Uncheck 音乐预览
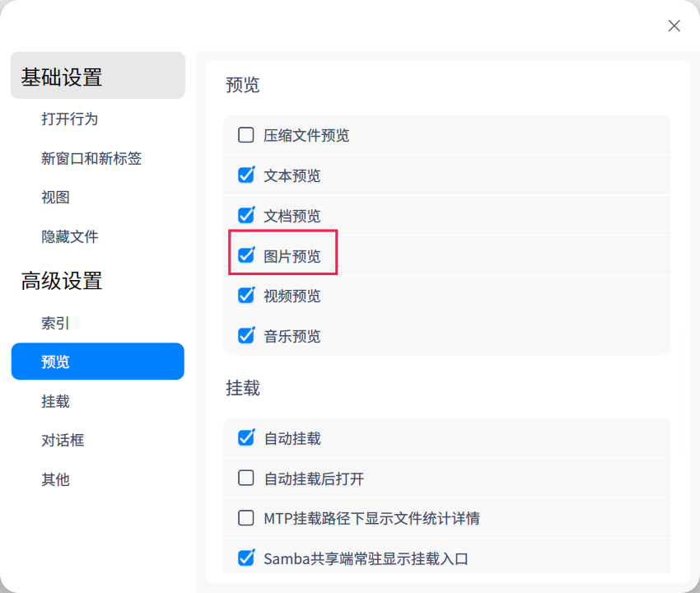Image resolution: width=700 pixels, height=593 pixels. 245,335
